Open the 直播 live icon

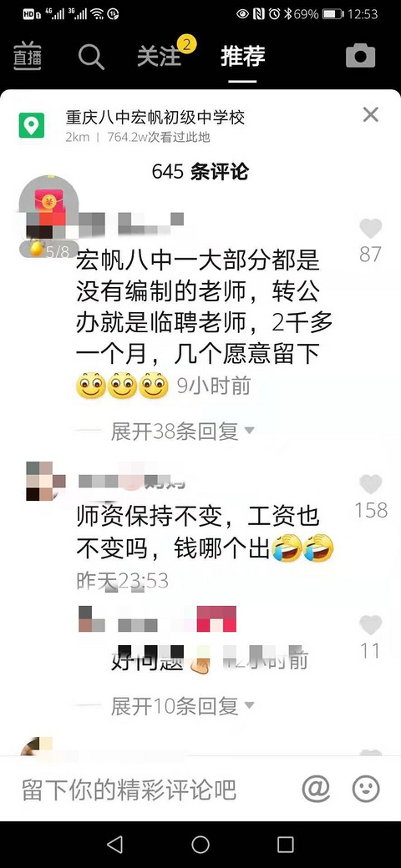27,57
